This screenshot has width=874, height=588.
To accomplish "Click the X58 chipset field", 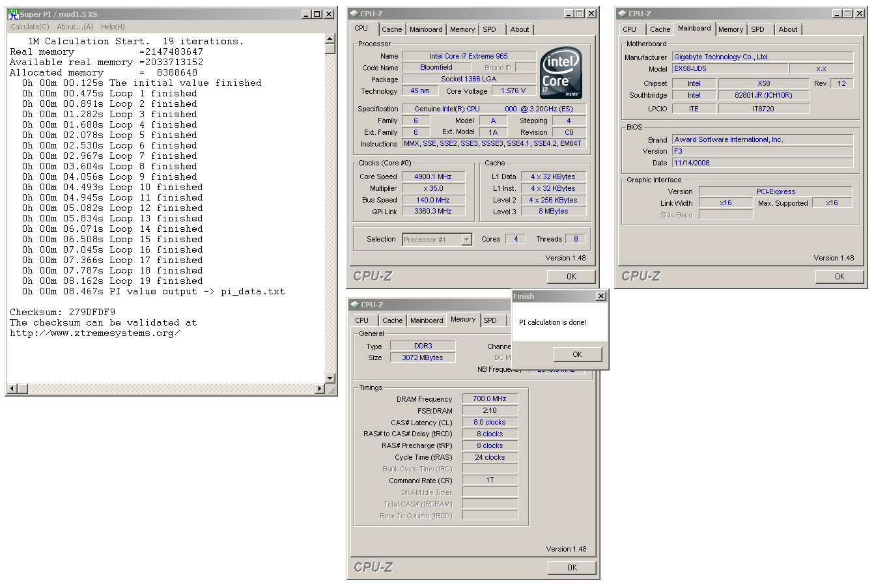I will 764,83.
